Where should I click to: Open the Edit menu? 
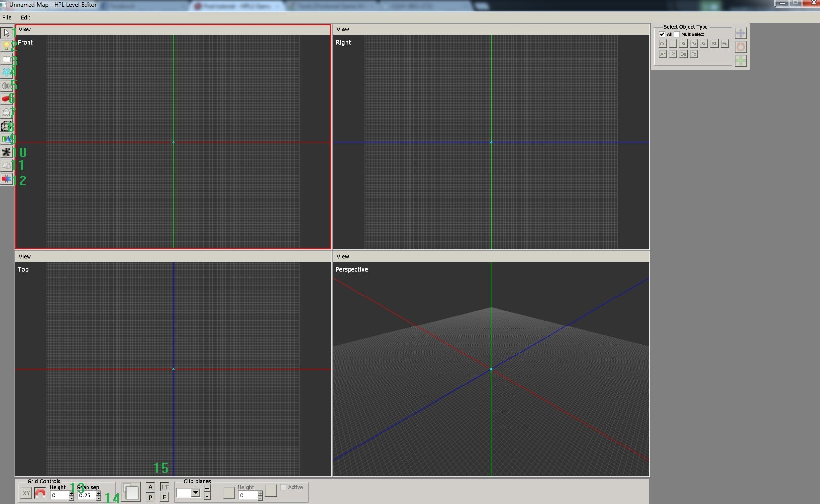[26, 17]
